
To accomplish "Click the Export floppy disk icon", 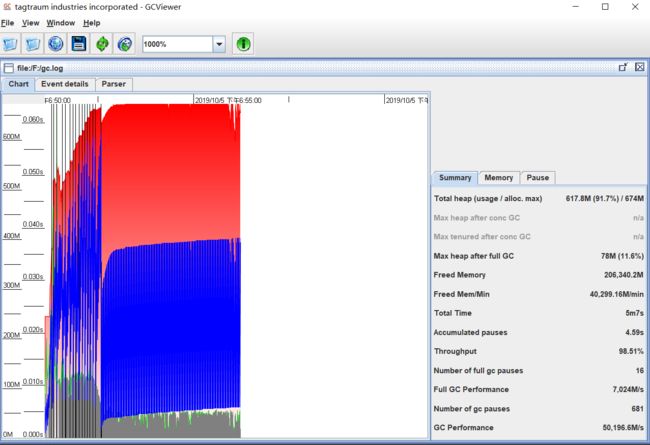I will [79, 44].
